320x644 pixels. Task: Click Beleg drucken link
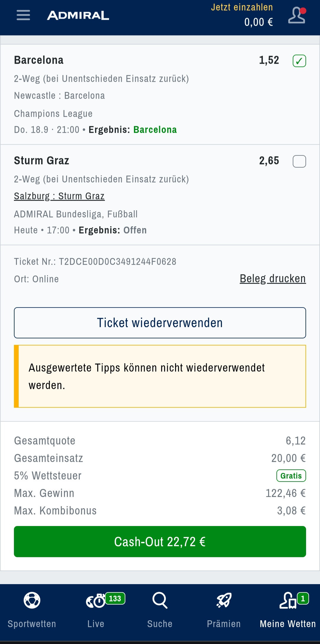(273, 279)
